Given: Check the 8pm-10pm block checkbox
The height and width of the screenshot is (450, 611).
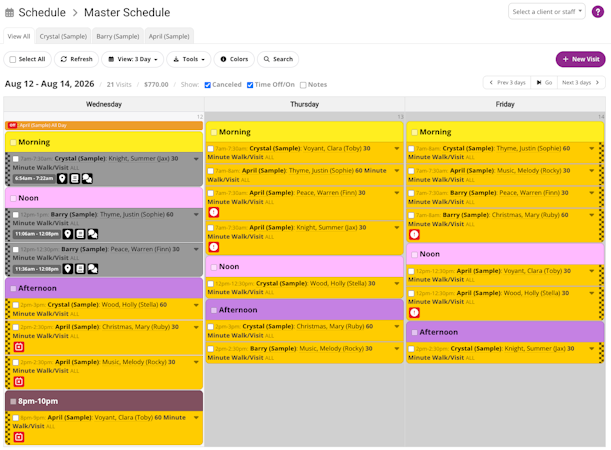Looking at the screenshot, I should pyautogui.click(x=13, y=401).
